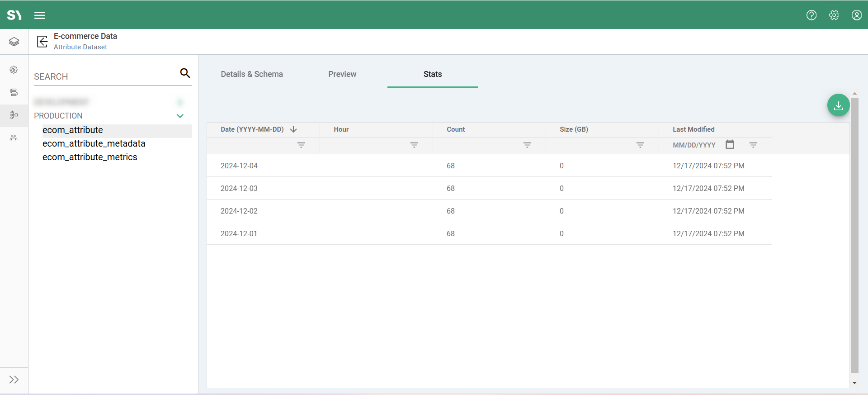Open the user account profile icon
The width and height of the screenshot is (868, 395).
pos(856,15)
